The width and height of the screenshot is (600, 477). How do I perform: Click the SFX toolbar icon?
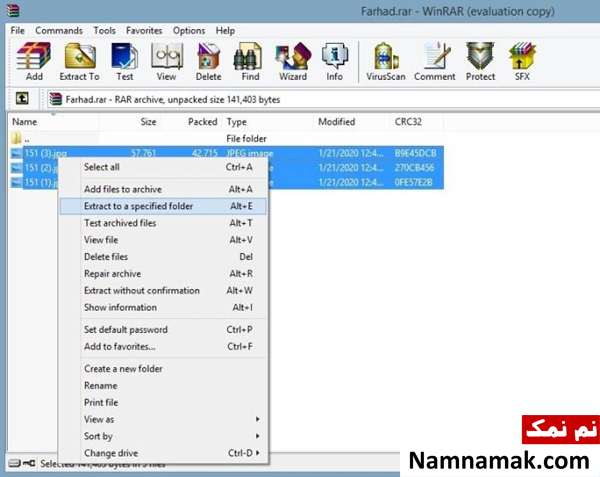click(x=522, y=61)
